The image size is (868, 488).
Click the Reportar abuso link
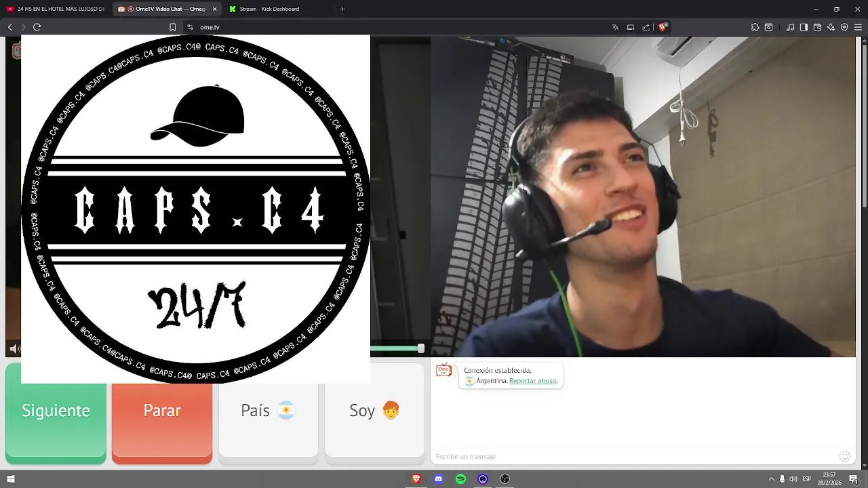(533, 381)
